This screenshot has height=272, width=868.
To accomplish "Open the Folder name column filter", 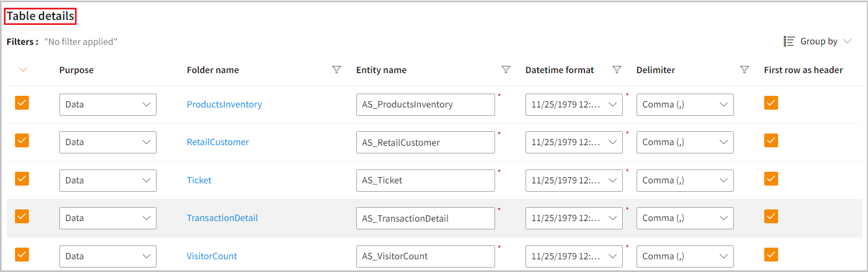I will click(x=336, y=70).
